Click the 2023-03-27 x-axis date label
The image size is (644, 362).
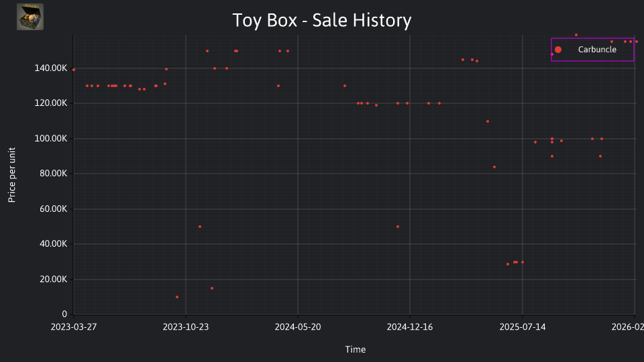[x=74, y=327]
